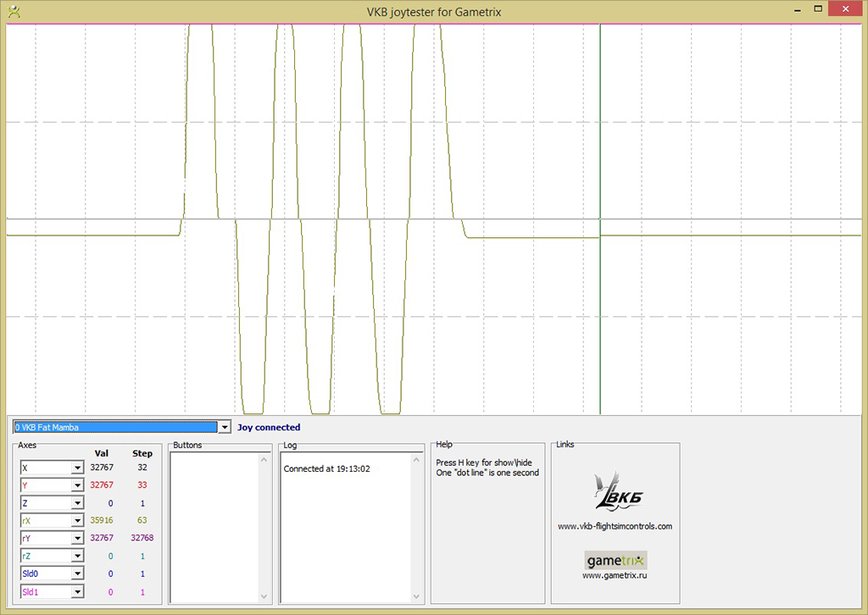868x615 pixels.
Task: Expand the rZ axis dropdown
Action: click(x=77, y=556)
